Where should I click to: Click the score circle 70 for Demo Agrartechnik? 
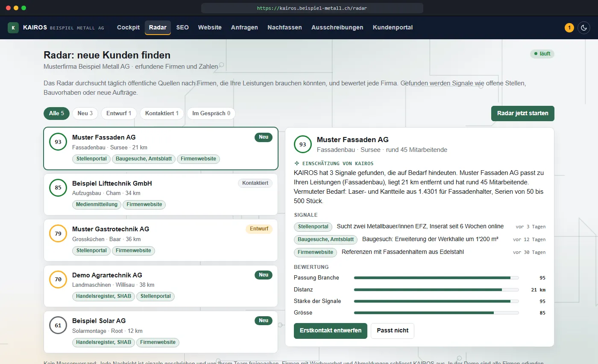click(x=58, y=280)
